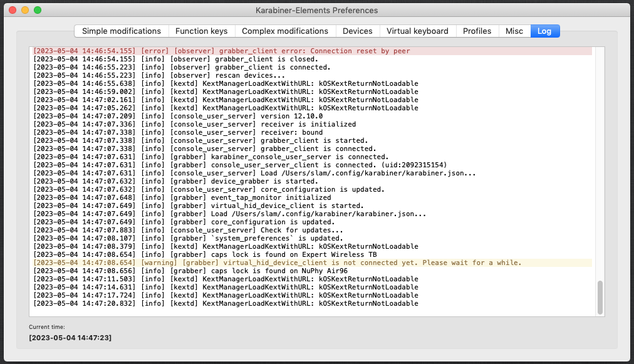Switch to the Simple modifications tab

pyautogui.click(x=122, y=31)
